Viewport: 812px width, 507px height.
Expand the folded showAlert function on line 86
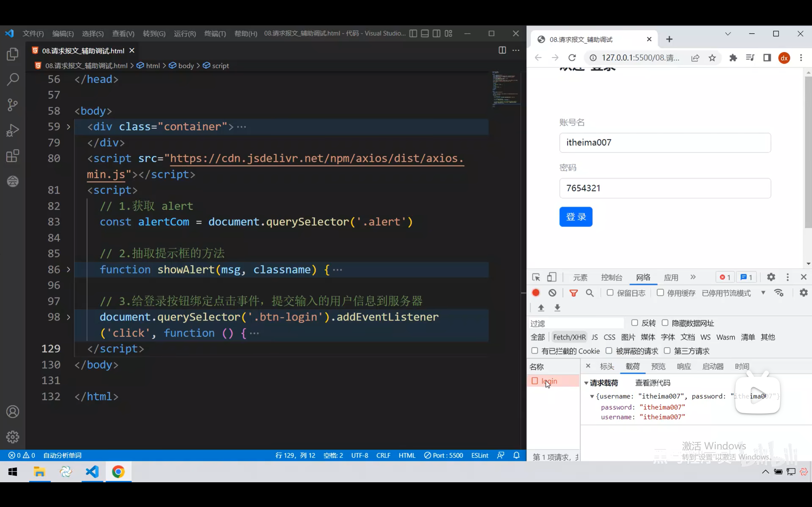(69, 270)
